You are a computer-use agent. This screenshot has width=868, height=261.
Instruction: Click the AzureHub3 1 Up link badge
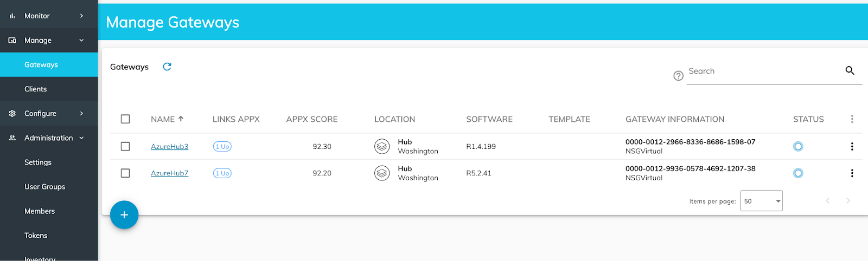click(x=222, y=146)
